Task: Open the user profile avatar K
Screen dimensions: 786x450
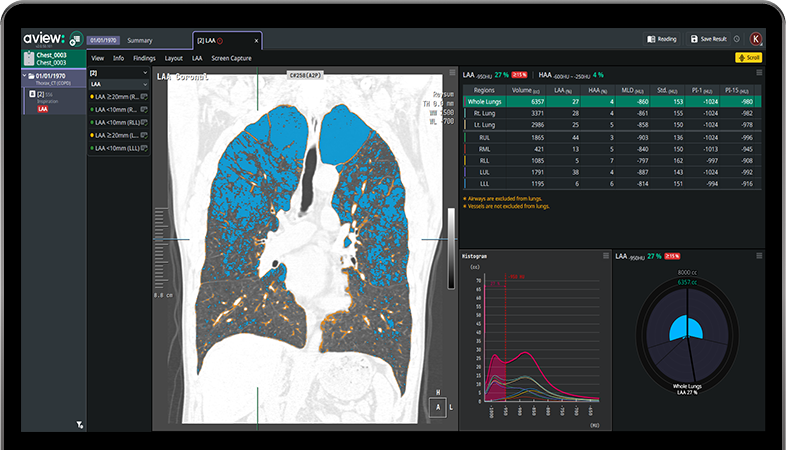Action: click(x=756, y=39)
